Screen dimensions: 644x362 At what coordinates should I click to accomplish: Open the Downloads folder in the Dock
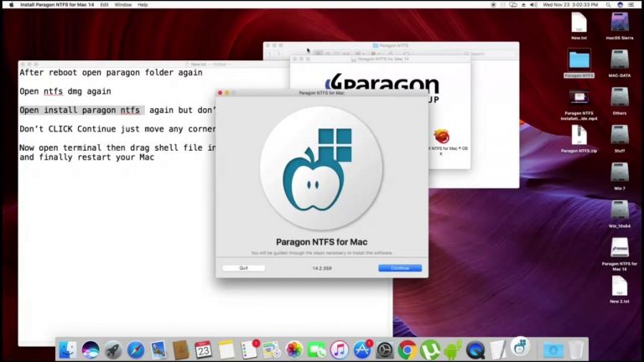pyautogui.click(x=553, y=350)
